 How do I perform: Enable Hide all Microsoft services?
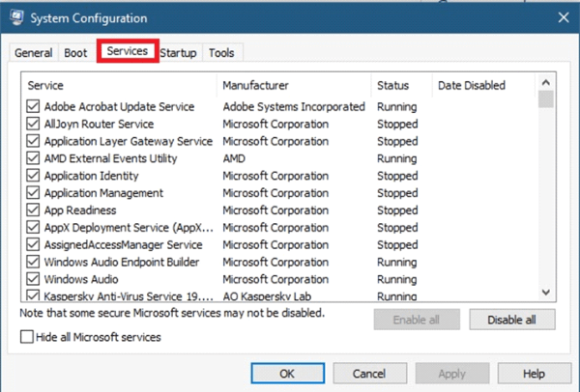(27, 337)
